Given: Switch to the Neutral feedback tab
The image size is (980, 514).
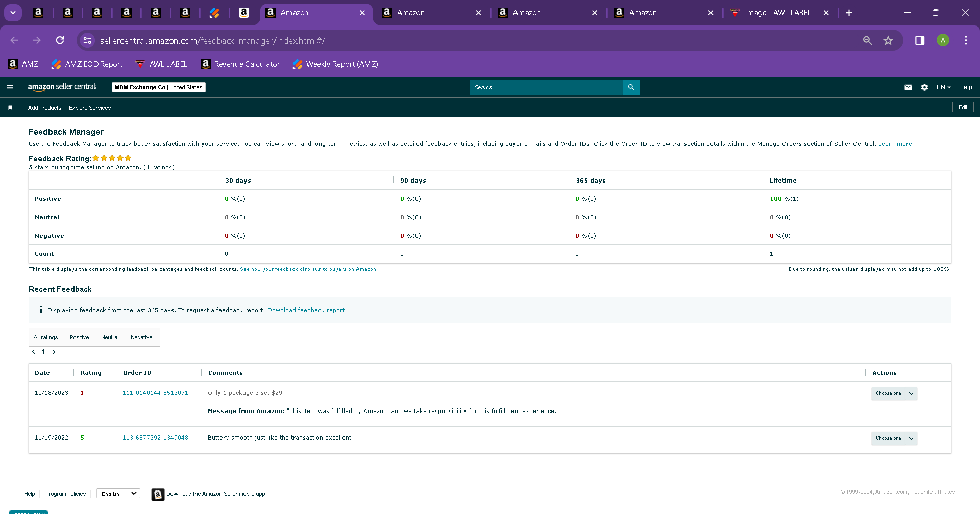Looking at the screenshot, I should click(x=110, y=337).
